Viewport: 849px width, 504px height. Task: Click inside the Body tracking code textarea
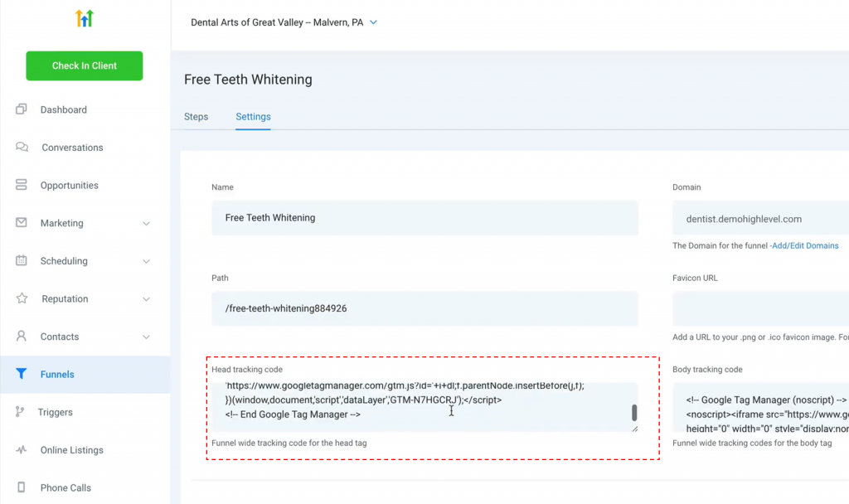(761, 407)
